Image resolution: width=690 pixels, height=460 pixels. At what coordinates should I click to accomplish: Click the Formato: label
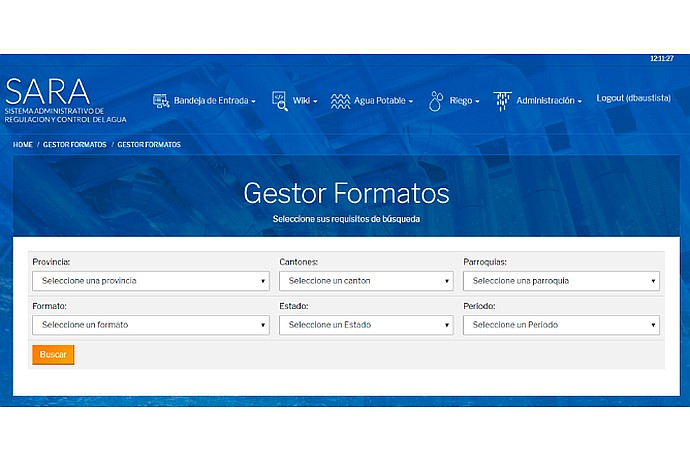[49, 306]
